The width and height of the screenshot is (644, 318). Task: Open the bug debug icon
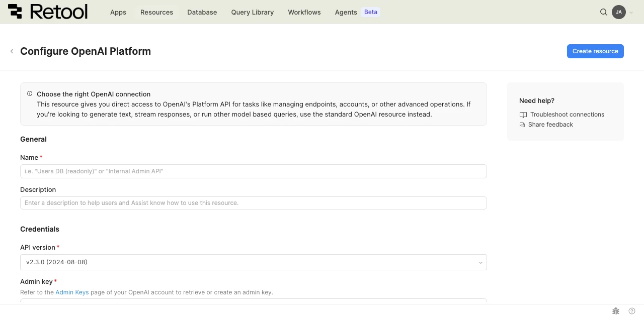(616, 311)
